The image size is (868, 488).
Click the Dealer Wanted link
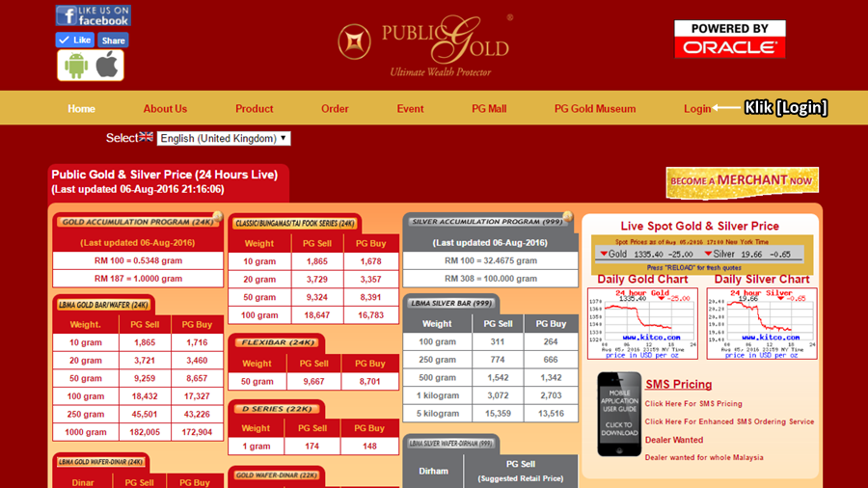click(x=674, y=440)
